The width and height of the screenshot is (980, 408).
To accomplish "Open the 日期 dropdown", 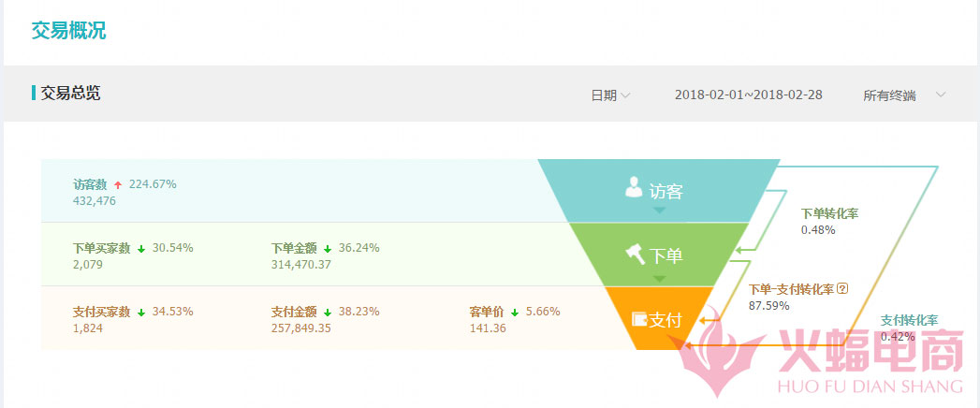I will (610, 95).
